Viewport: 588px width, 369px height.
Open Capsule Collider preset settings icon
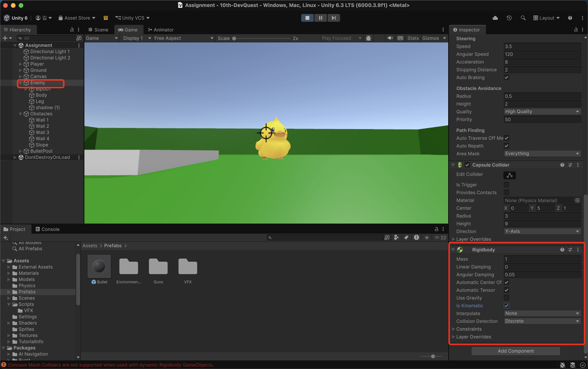point(570,165)
